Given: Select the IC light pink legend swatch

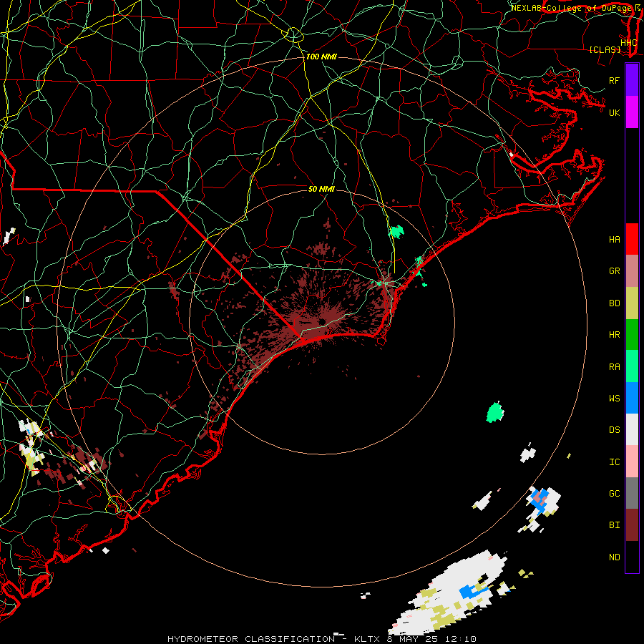Looking at the screenshot, I should tap(632, 462).
